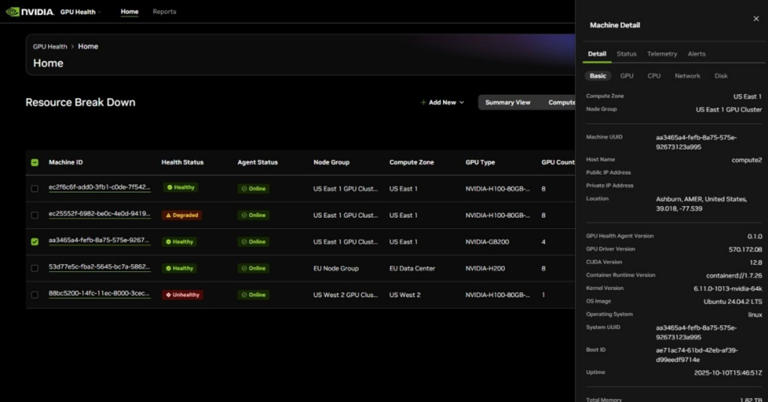768x402 pixels.
Task: Check the box for machine ec25552f
Action: [x=35, y=215]
